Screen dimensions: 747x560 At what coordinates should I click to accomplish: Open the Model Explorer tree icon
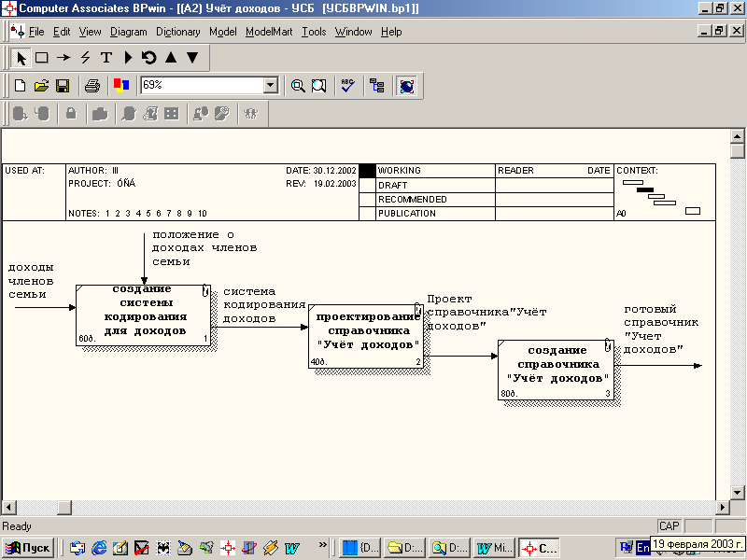[377, 86]
